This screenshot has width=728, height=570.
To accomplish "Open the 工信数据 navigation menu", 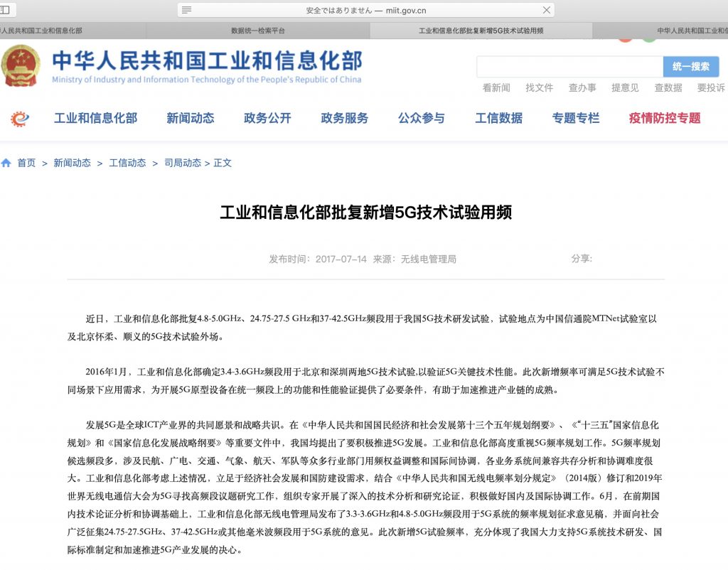I will point(498,119).
